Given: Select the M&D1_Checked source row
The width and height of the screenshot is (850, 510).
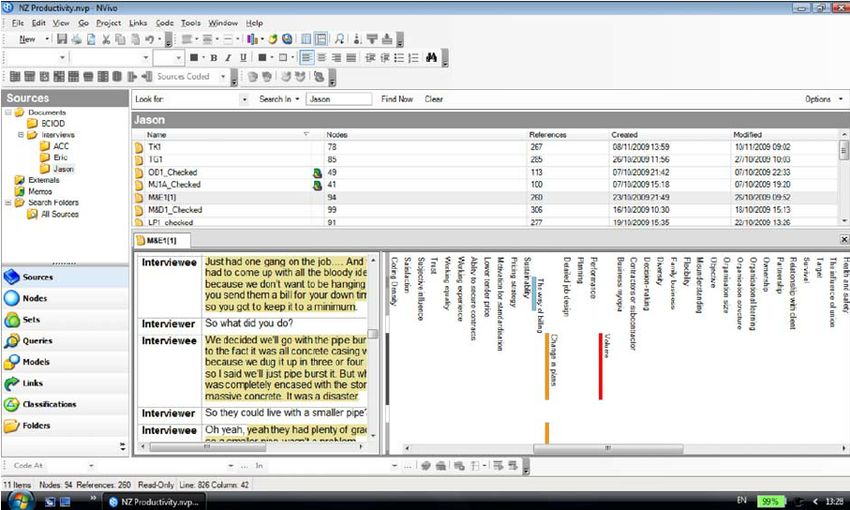Looking at the screenshot, I should pos(485,210).
